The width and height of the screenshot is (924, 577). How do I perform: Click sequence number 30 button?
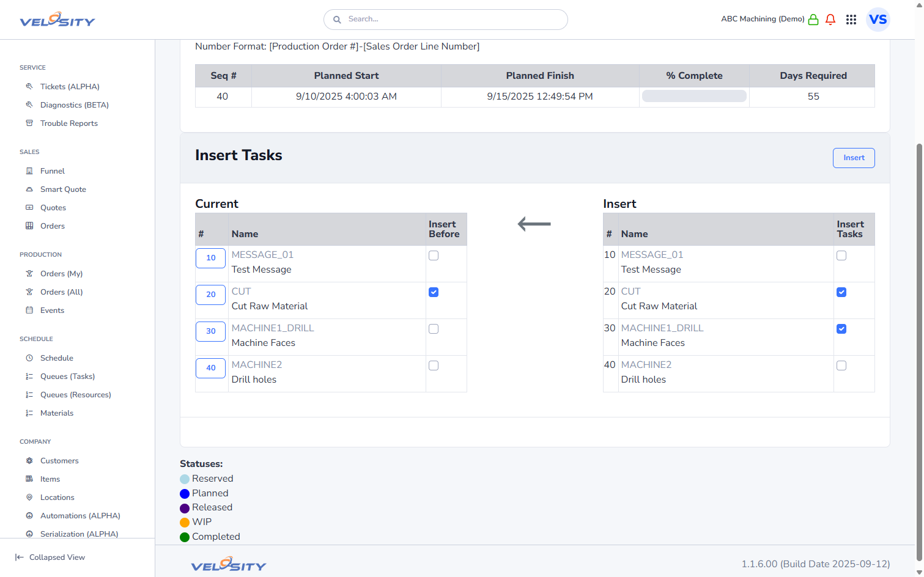point(210,331)
